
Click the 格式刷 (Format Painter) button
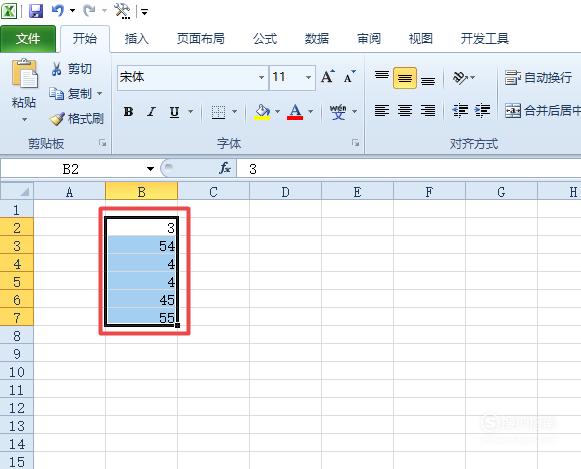76,119
